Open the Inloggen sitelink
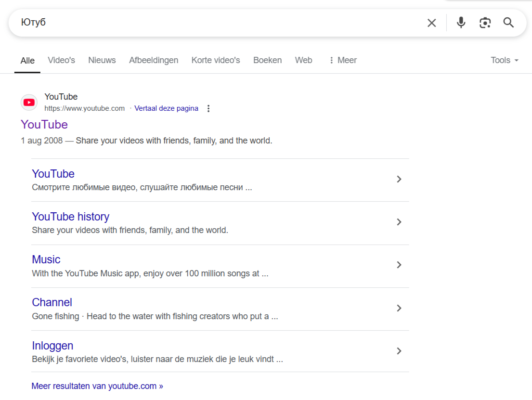This screenshot has height=400, width=532. click(52, 346)
